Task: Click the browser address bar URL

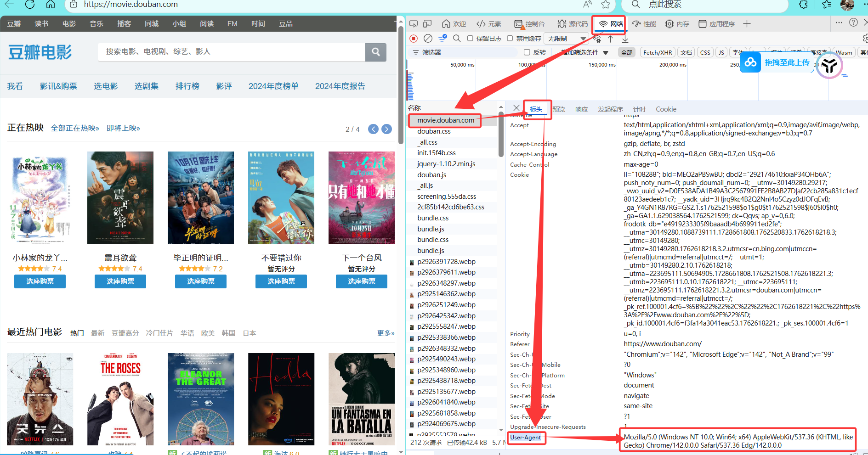Action: [131, 5]
